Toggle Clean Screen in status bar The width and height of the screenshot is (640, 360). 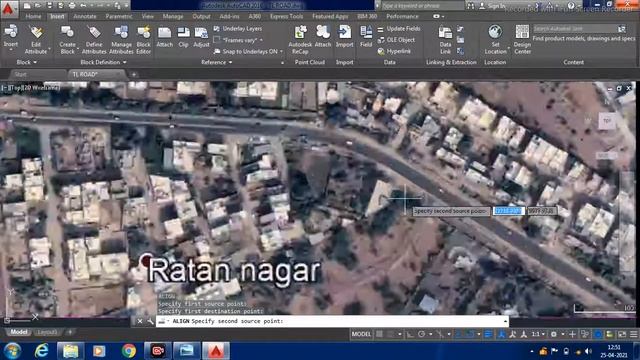[x=622, y=334]
